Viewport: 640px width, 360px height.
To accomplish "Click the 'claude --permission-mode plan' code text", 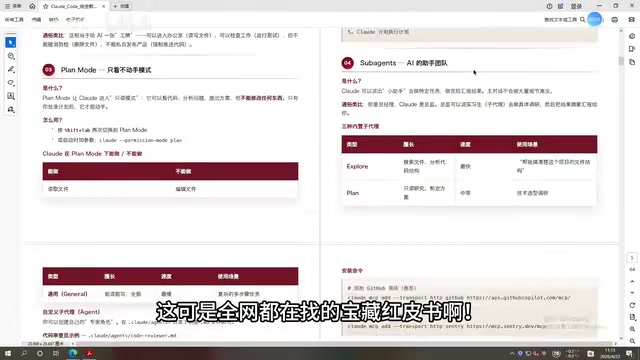I will [141, 140].
